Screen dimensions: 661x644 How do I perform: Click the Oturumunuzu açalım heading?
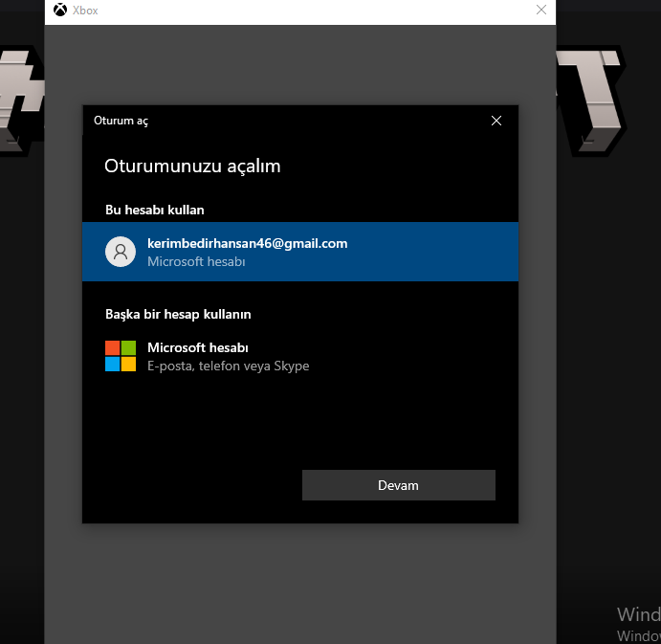[192, 167]
